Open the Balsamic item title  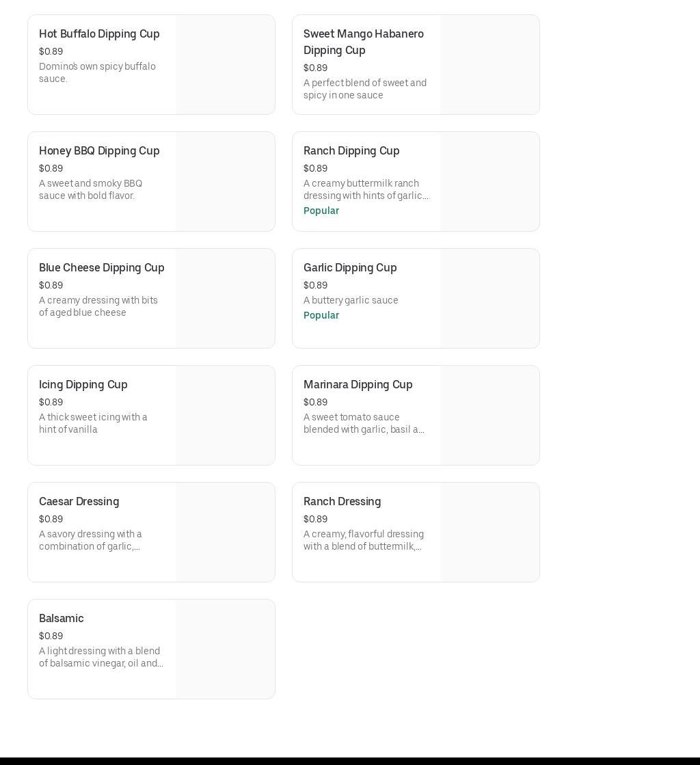pos(62,619)
